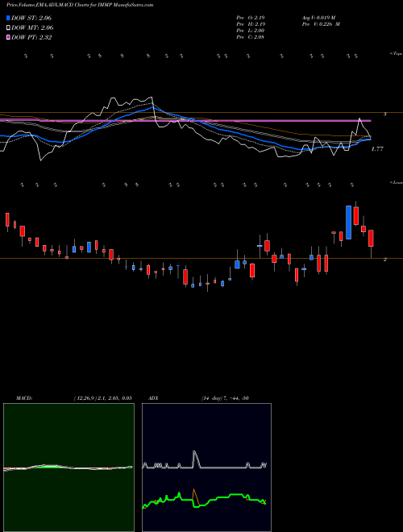Click the 'MACD:' panel heading

(x=23, y=398)
